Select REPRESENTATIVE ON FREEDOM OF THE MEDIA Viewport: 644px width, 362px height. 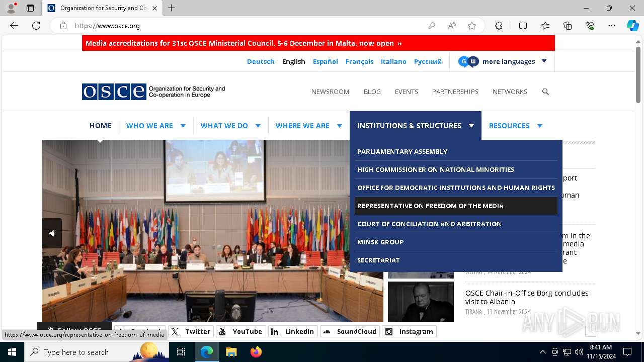click(456, 206)
